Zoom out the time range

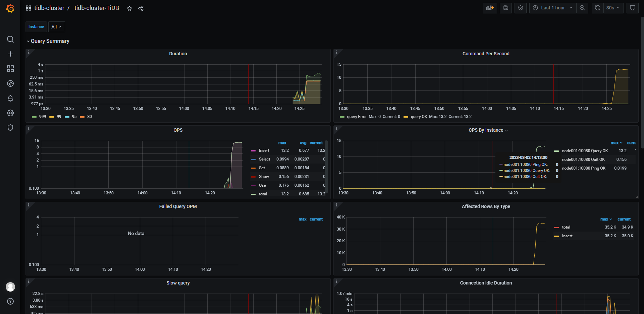tap(582, 8)
